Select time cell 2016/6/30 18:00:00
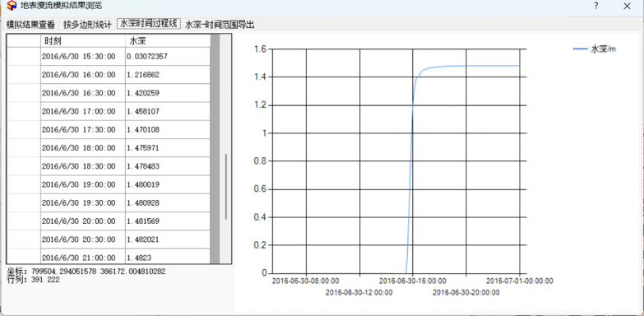Viewport: 644px width, 316px height. (83, 148)
